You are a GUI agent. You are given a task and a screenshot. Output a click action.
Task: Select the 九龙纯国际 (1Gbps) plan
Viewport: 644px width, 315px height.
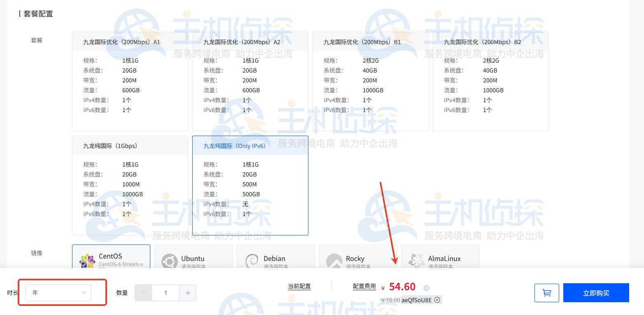coord(130,186)
